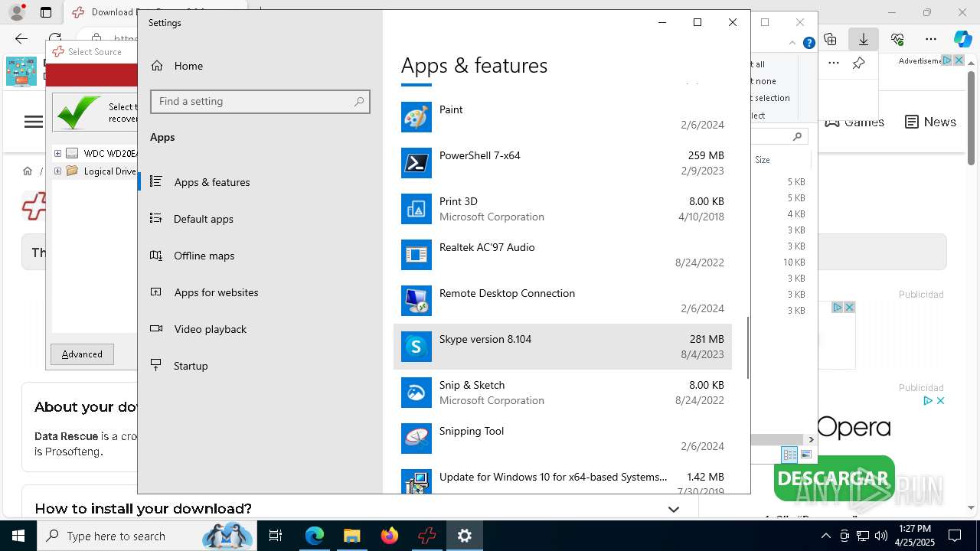
Task: Open Microsoft Edge from taskbar
Action: pos(315,536)
